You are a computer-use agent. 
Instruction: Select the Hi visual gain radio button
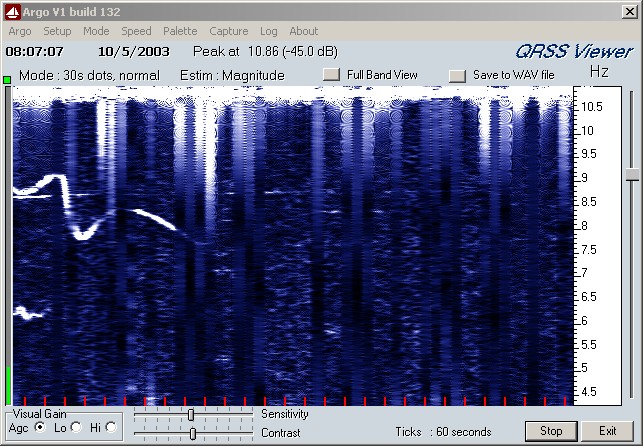(x=111, y=428)
